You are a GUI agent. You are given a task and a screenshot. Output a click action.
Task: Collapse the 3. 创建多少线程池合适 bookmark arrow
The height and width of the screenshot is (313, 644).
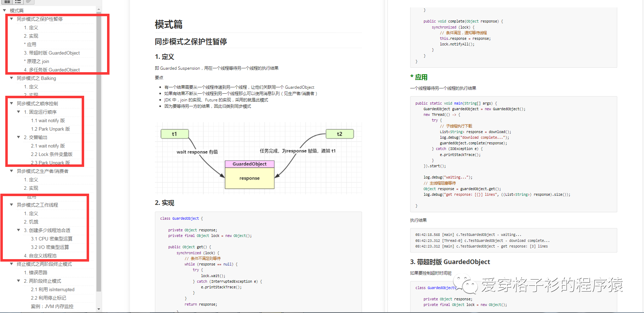tap(19, 230)
